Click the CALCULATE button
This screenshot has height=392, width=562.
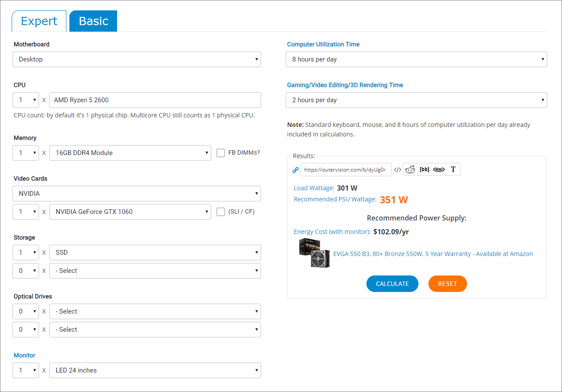pos(392,284)
